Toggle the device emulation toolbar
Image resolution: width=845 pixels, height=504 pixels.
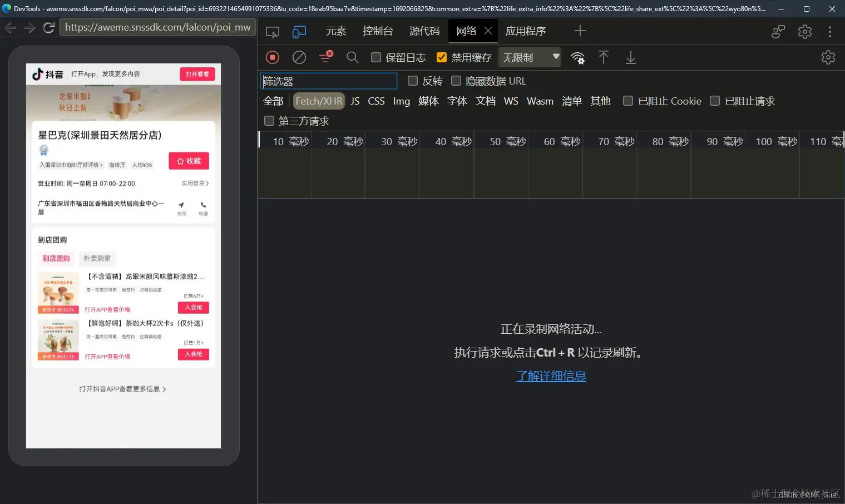click(x=299, y=31)
